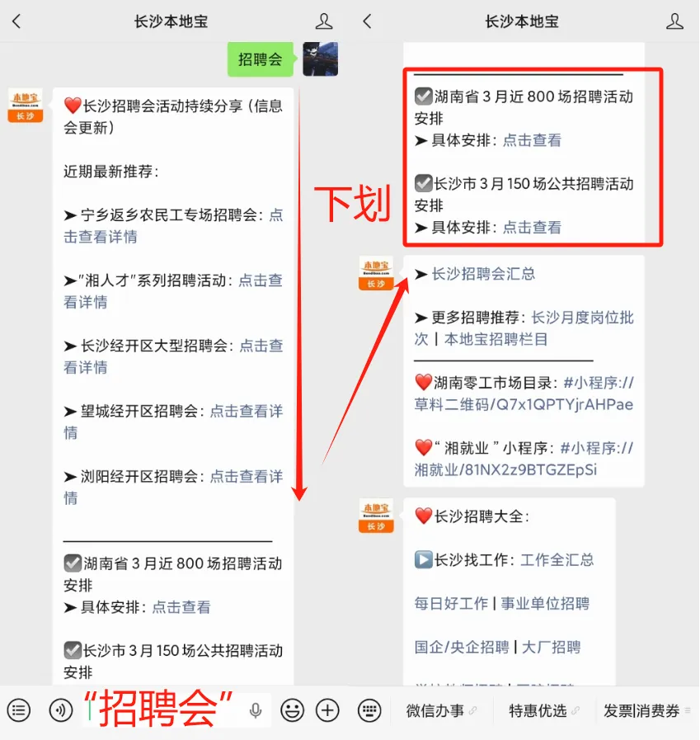Image resolution: width=700 pixels, height=740 pixels.
Task: Switch to voice input with the sound-wave icon
Action: (x=61, y=710)
